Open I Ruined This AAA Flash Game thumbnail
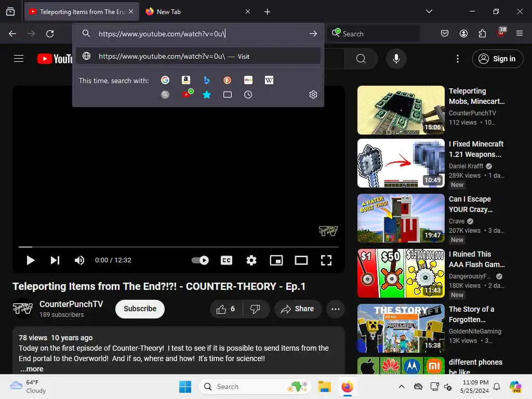Screen dimensions: 532x399 401,273
